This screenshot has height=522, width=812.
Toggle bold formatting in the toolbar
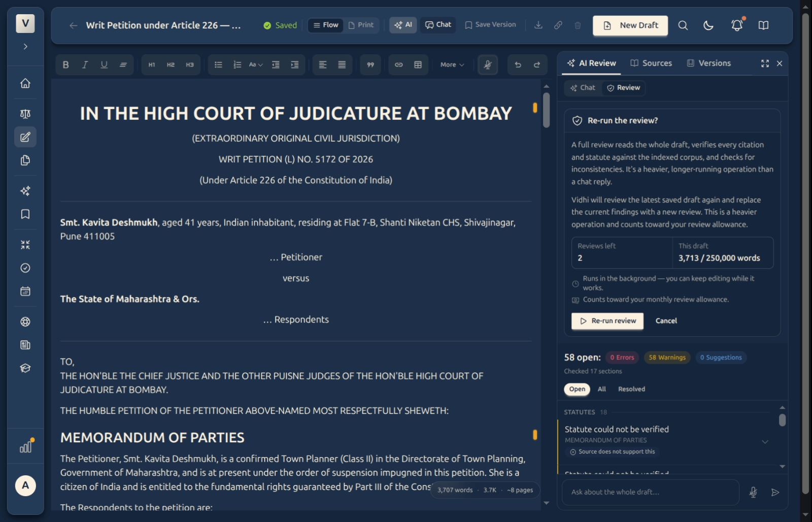(65, 64)
